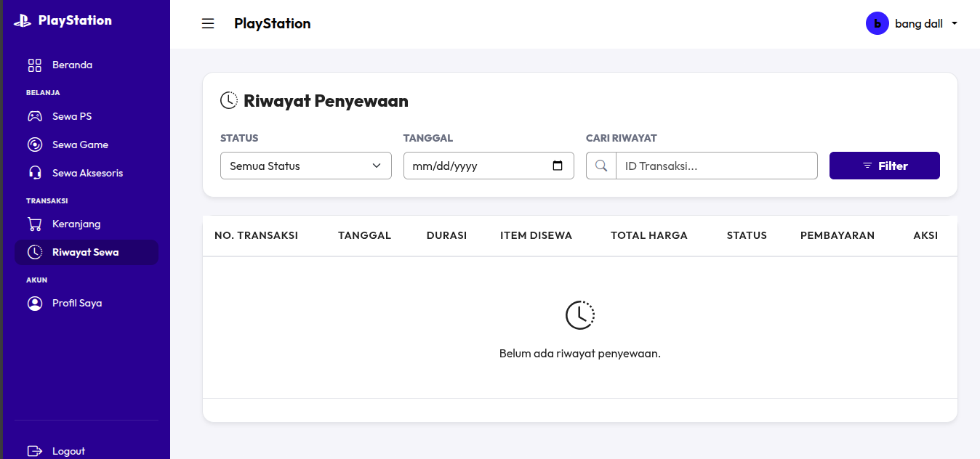Click the Sewa Aksesoris headset icon
This screenshot has width=980, height=459.
tap(35, 173)
